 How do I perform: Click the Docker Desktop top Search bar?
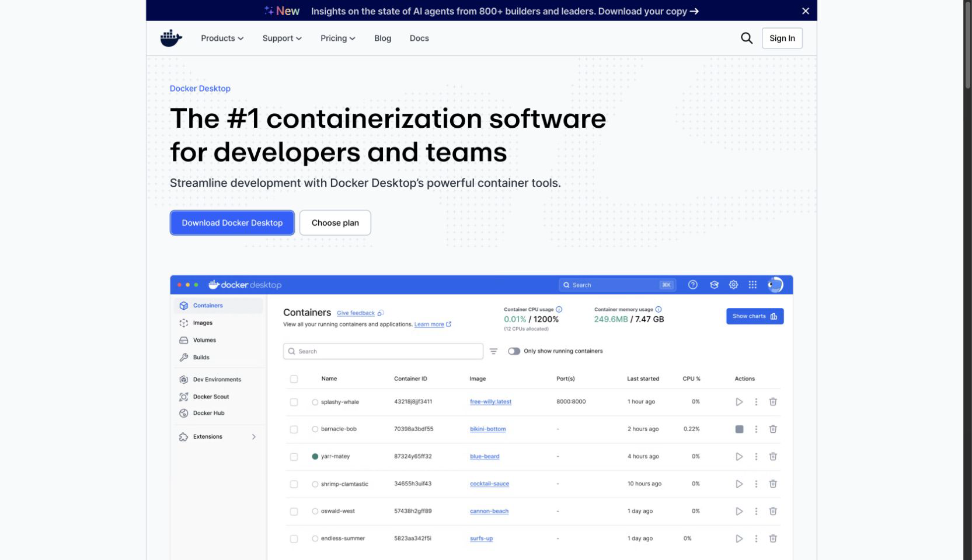tap(617, 285)
